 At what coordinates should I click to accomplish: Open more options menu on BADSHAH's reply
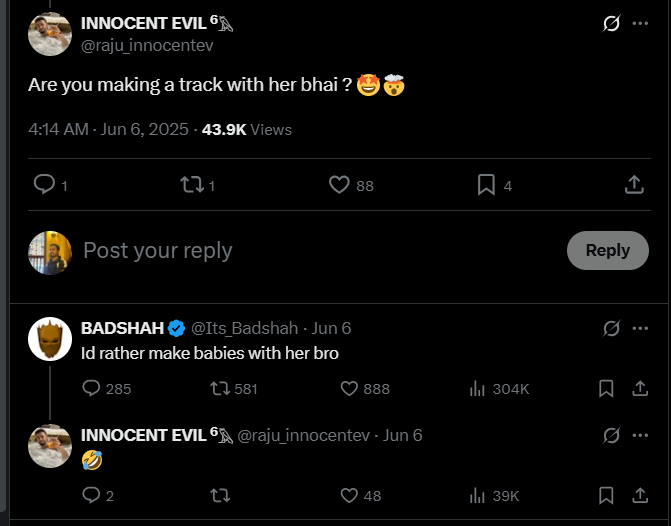pos(640,328)
